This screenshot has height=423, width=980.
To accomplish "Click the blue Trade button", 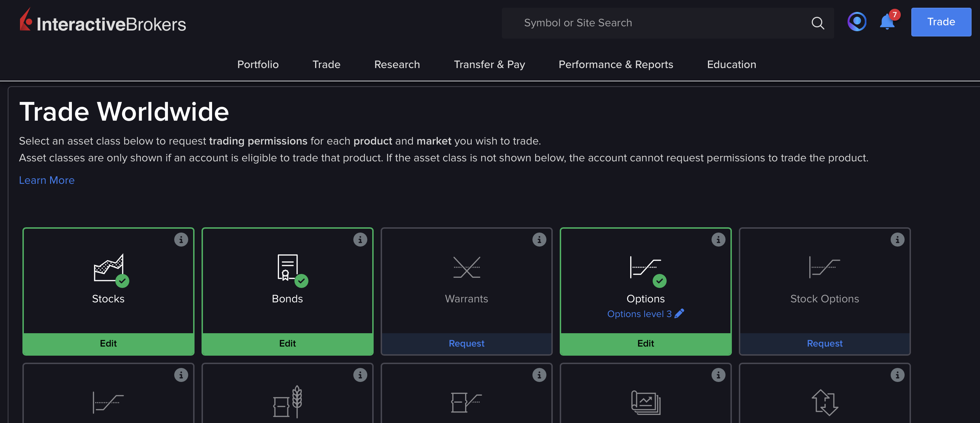I will (x=940, y=22).
